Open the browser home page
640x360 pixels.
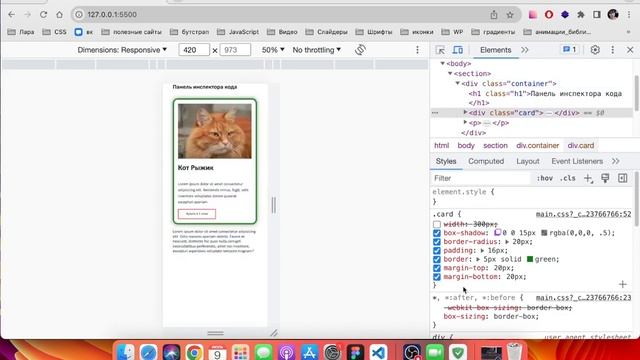[x=60, y=15]
